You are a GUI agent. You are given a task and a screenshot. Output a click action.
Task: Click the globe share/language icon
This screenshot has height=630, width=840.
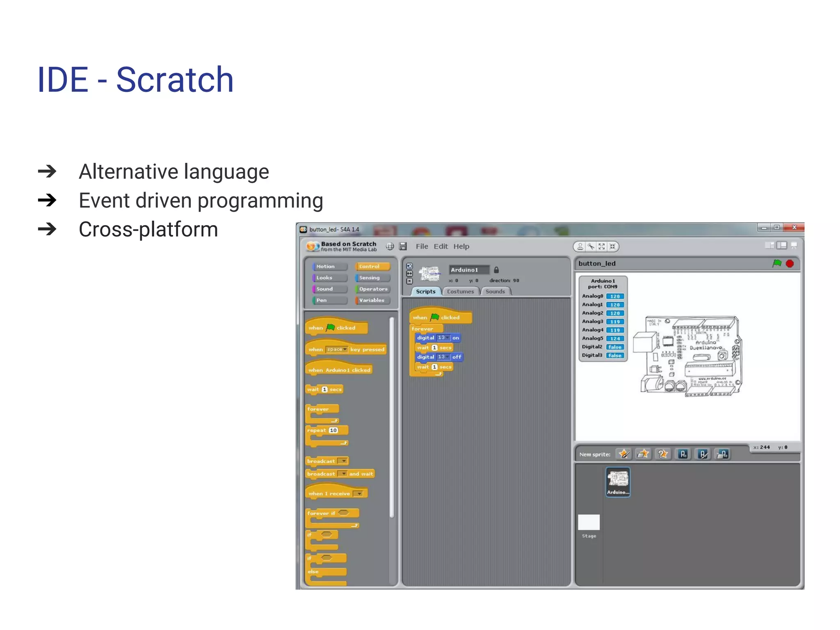coord(390,246)
